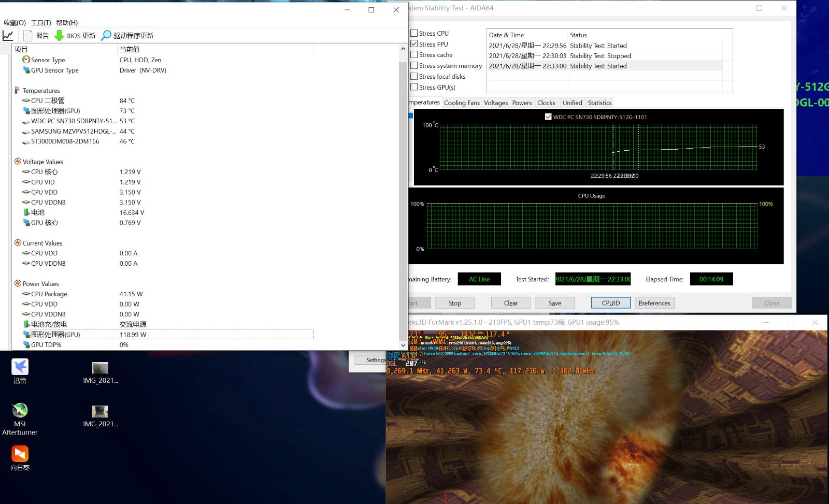829x504 pixels.
Task: Enable the Stress cache checkbox
Action: pyautogui.click(x=414, y=54)
